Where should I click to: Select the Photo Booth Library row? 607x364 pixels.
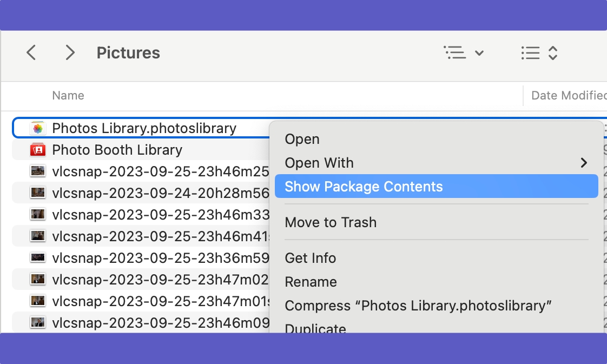(x=141, y=150)
